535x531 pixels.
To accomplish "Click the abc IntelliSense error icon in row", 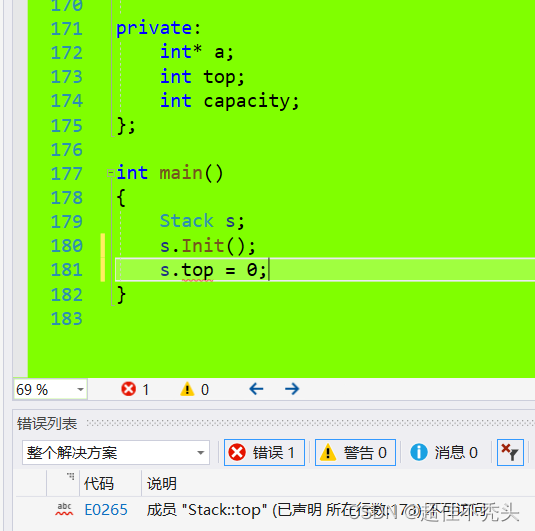I will pos(64,509).
